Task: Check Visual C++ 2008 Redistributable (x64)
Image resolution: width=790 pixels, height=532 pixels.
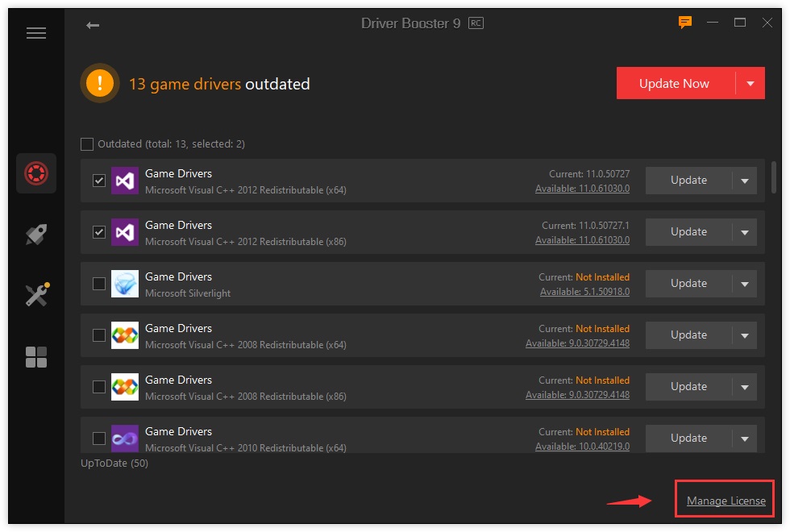Action: tap(98, 335)
